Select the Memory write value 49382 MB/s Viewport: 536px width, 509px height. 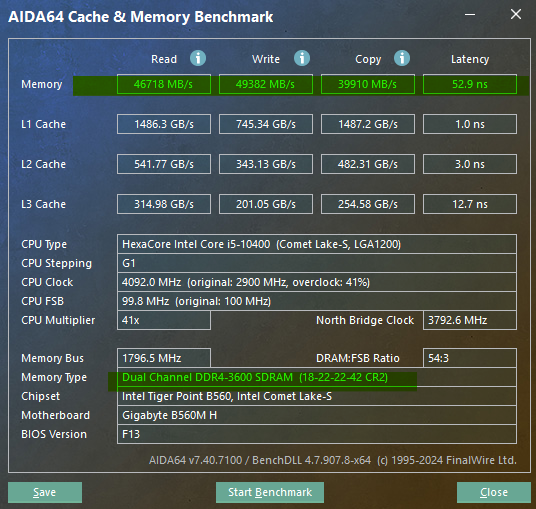pyautogui.click(x=266, y=84)
